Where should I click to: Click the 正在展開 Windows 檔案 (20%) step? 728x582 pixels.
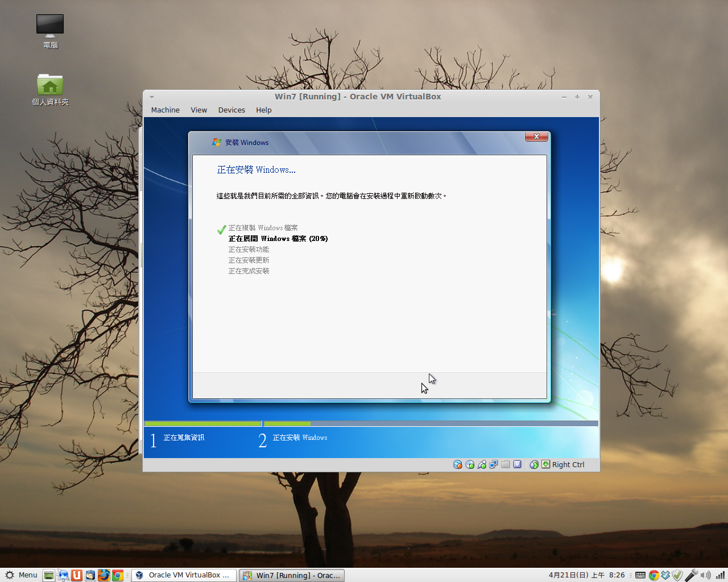tap(278, 239)
